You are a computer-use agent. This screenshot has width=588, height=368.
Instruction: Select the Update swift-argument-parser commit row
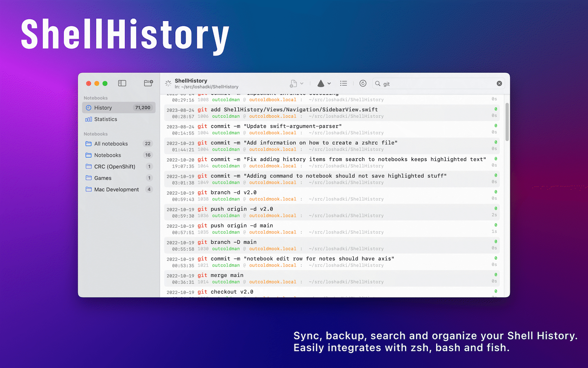coord(333,129)
